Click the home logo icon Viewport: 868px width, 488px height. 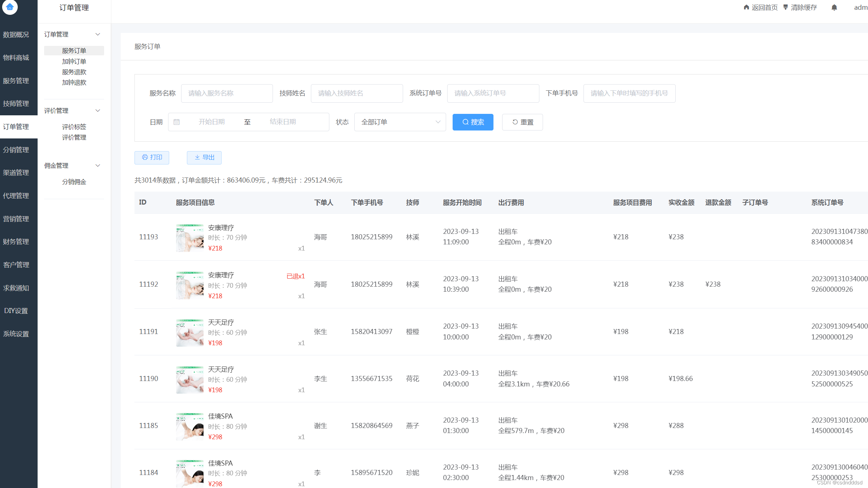[10, 7]
